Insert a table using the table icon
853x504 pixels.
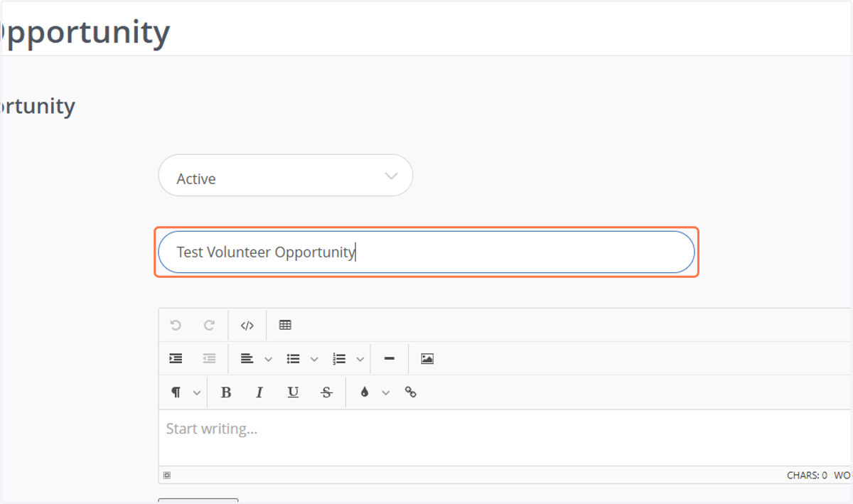[x=285, y=326]
